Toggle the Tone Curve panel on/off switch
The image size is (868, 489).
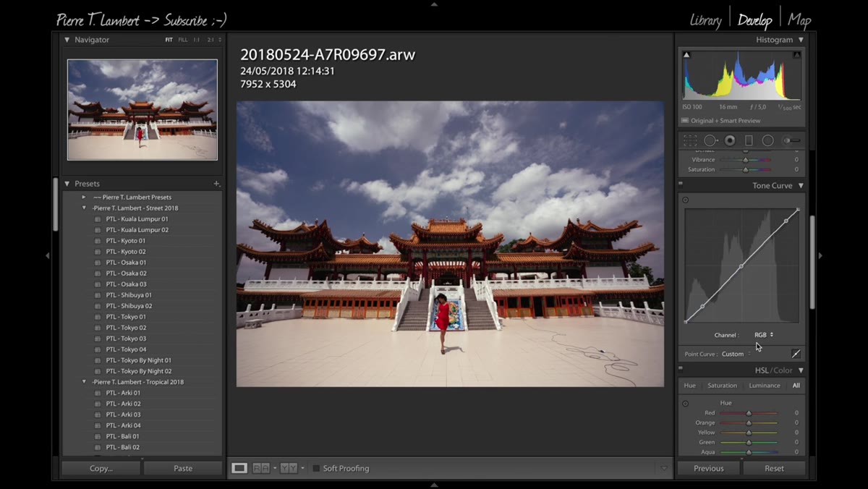pos(681,184)
